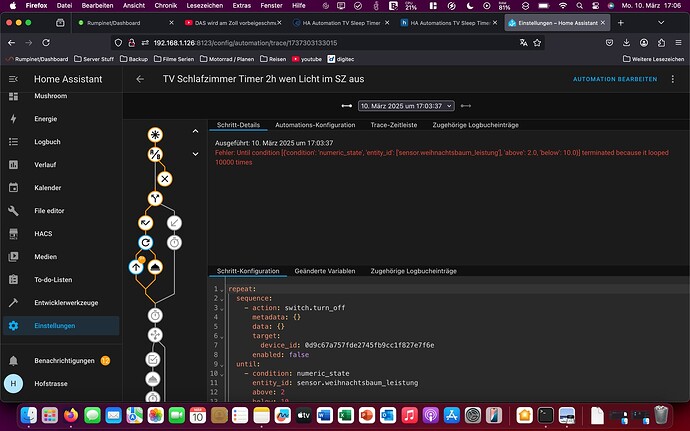Open HACS in the sidebar
690x431 pixels.
click(61, 234)
